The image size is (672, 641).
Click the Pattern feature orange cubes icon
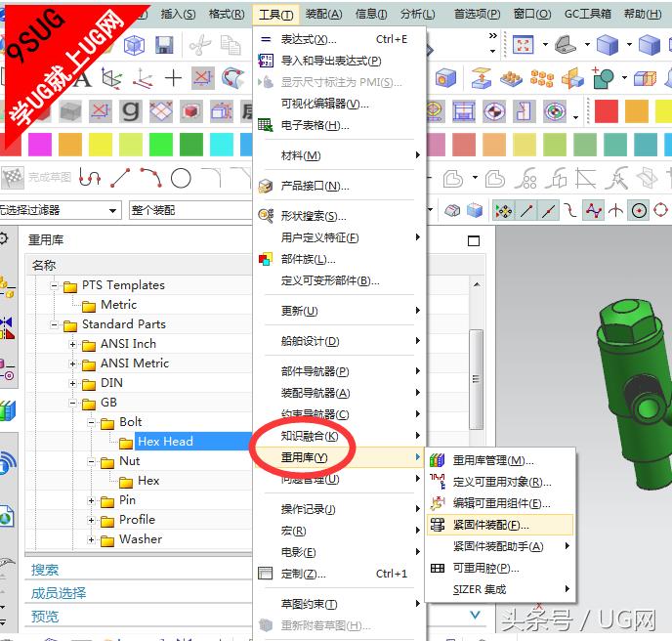coord(542,78)
